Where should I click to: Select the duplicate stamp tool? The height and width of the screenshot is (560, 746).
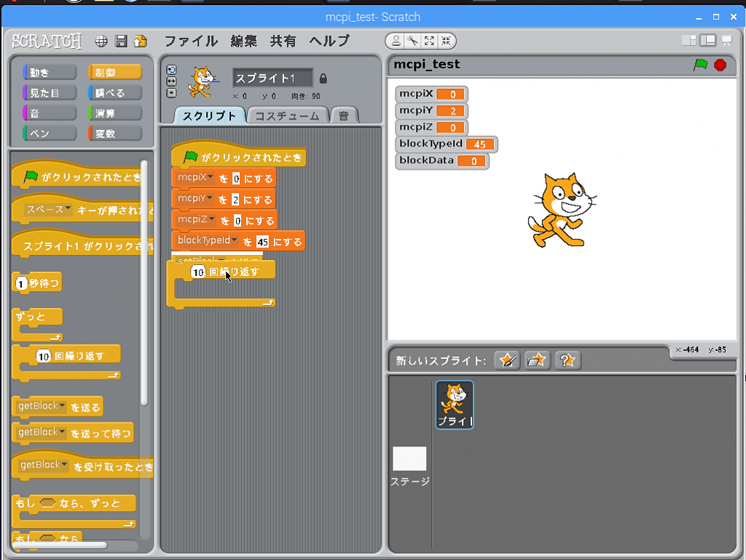[x=396, y=41]
